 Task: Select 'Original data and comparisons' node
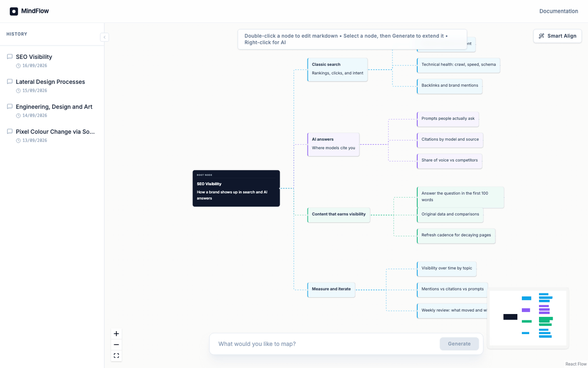(x=450, y=215)
